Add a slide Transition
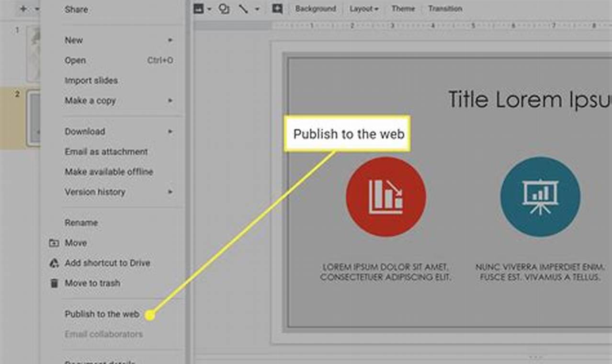612x364 pixels. click(x=445, y=9)
